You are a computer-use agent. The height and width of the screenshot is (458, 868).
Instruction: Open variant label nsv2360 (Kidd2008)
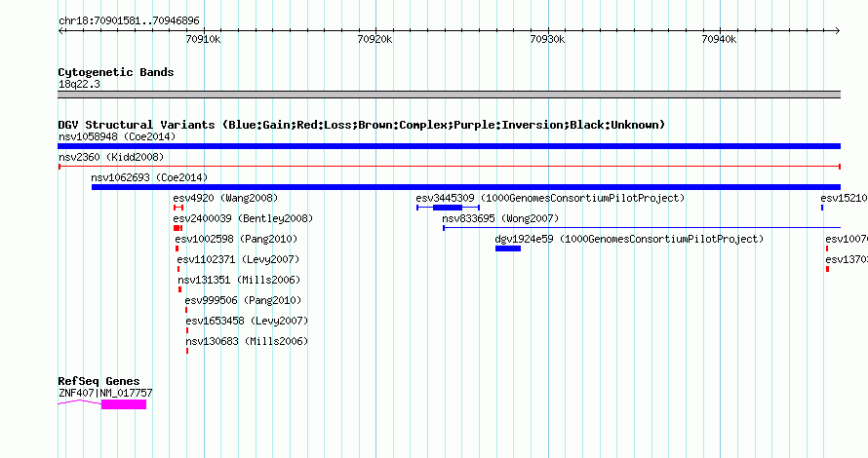tap(111, 157)
